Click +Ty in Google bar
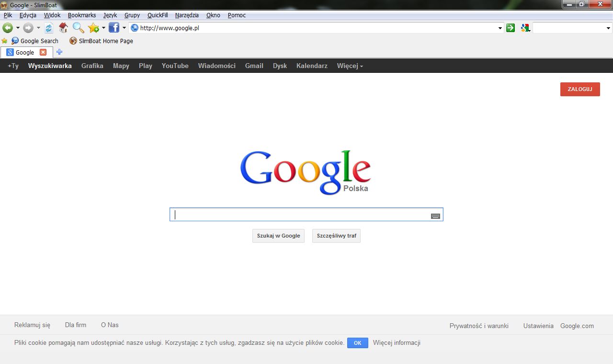Image resolution: width=613 pixels, height=364 pixels. [x=13, y=66]
